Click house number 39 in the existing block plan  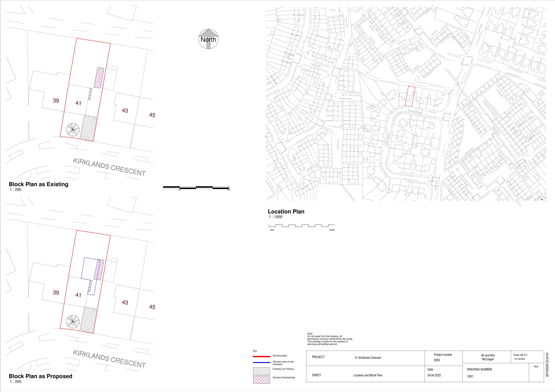[x=56, y=101]
